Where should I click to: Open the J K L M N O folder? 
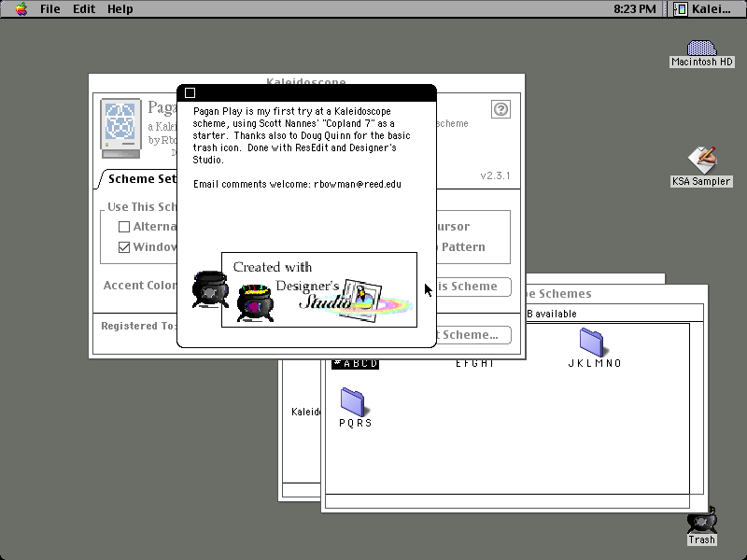click(x=592, y=343)
